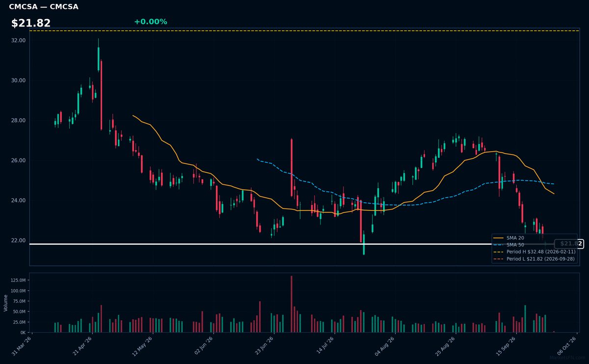This screenshot has width=589, height=364.
Task: Click the 75.0M volume axis label
Action: coord(20,301)
